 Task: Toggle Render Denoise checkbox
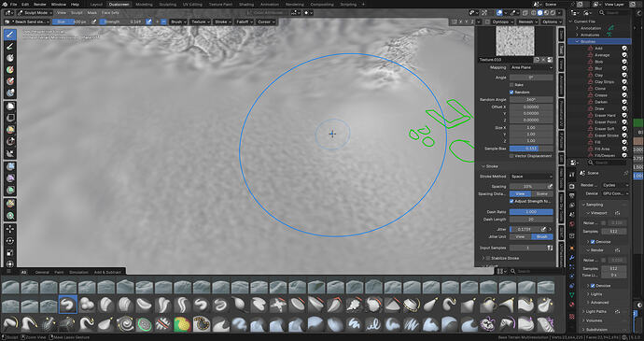(x=593, y=286)
